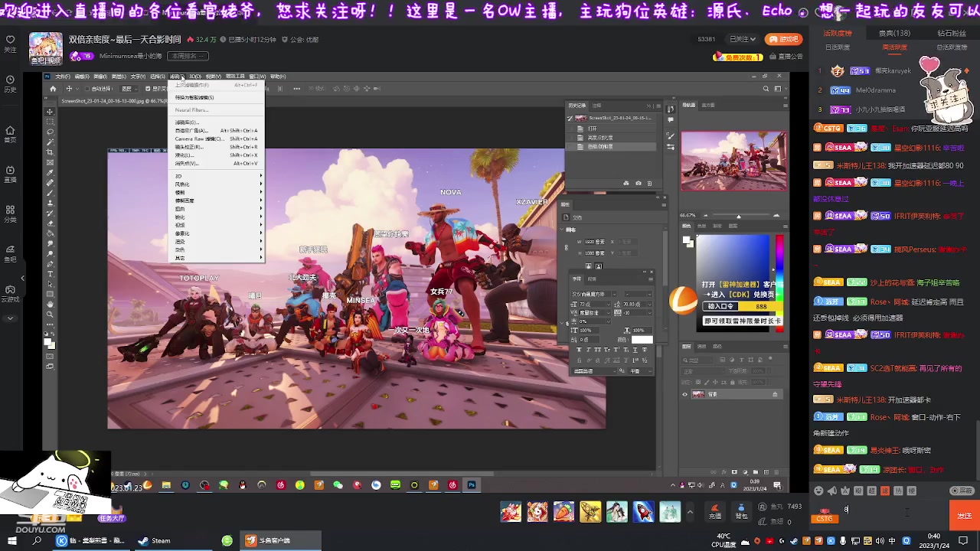
Task: Click the character color white swatch
Action: (642, 340)
